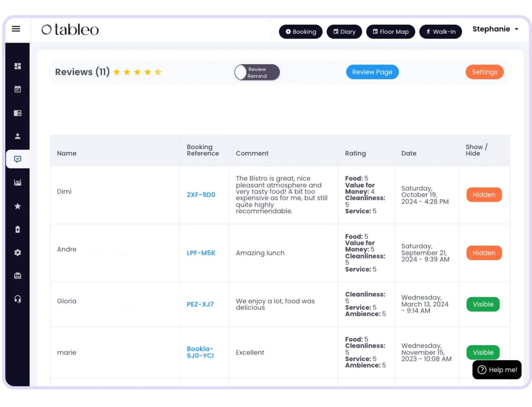Open booking reference 2XF-9D0
The height and width of the screenshot is (407, 532).
201,195
